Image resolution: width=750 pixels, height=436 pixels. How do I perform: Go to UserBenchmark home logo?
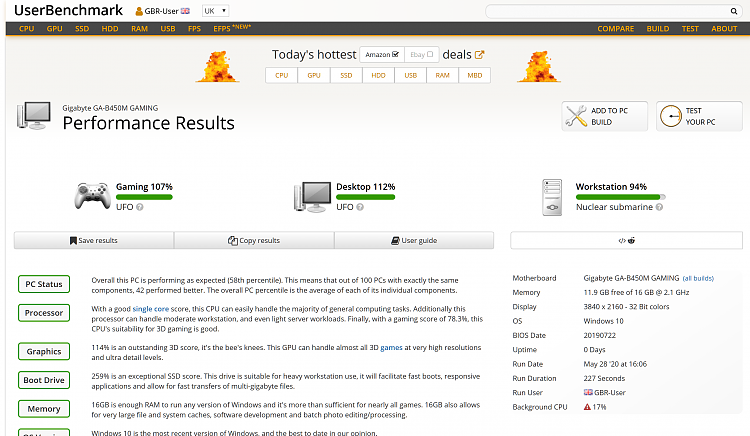(x=68, y=11)
